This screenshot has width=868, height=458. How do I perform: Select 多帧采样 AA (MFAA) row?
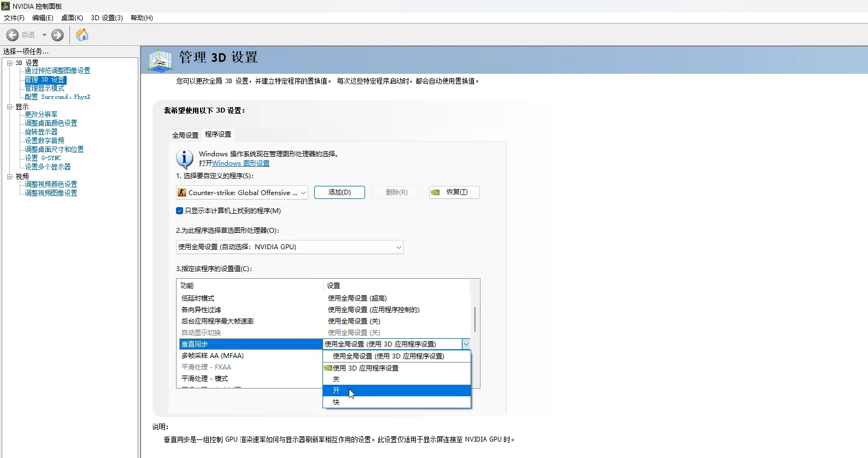click(x=251, y=356)
